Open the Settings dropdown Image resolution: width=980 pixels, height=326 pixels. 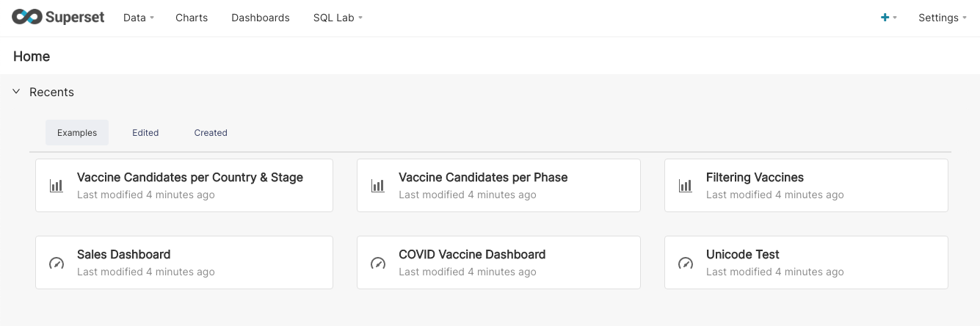pyautogui.click(x=942, y=18)
